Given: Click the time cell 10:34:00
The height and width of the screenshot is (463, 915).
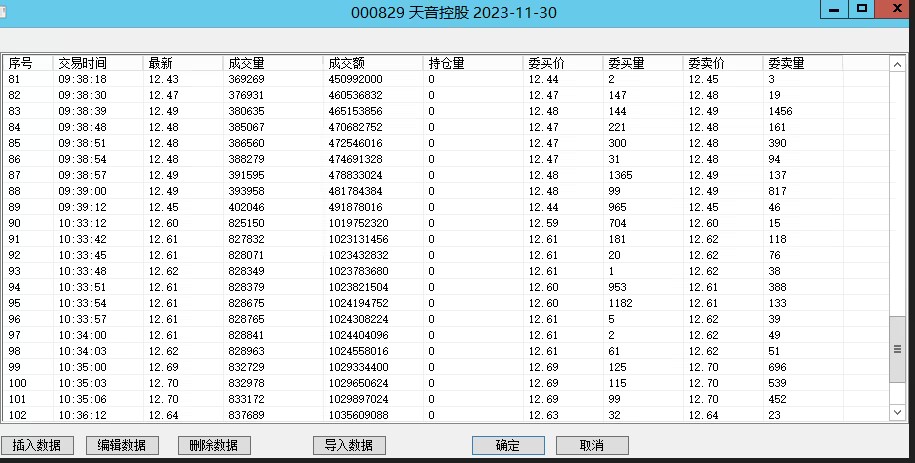Looking at the screenshot, I should [x=82, y=335].
